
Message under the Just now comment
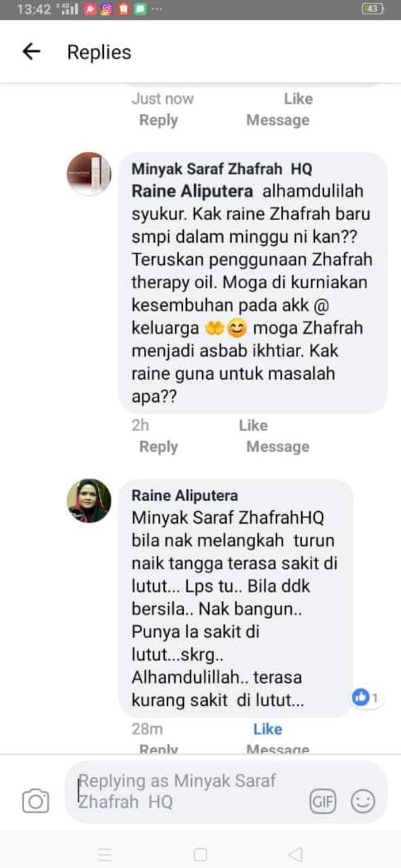coord(278,120)
